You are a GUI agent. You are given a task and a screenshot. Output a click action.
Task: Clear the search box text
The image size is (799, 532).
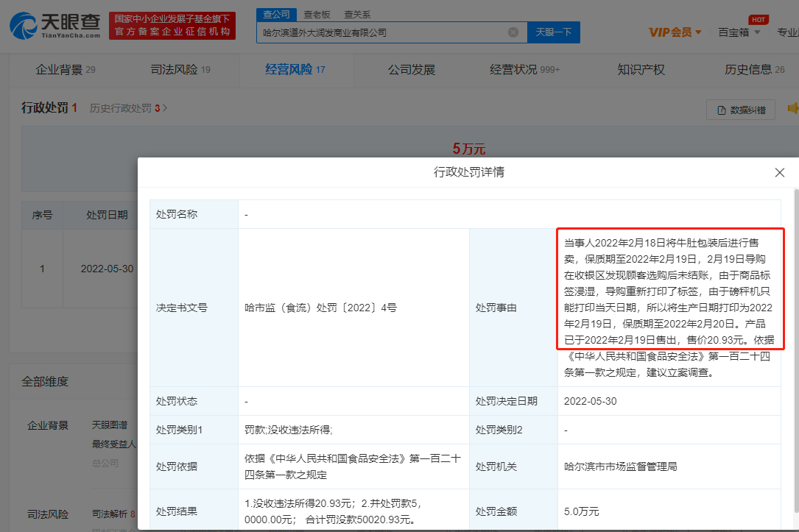(x=513, y=32)
